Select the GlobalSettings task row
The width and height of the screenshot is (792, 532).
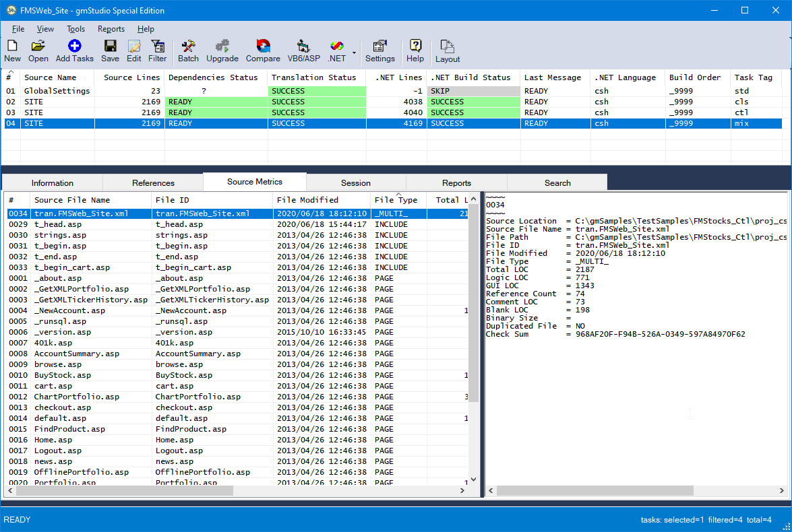pos(57,91)
